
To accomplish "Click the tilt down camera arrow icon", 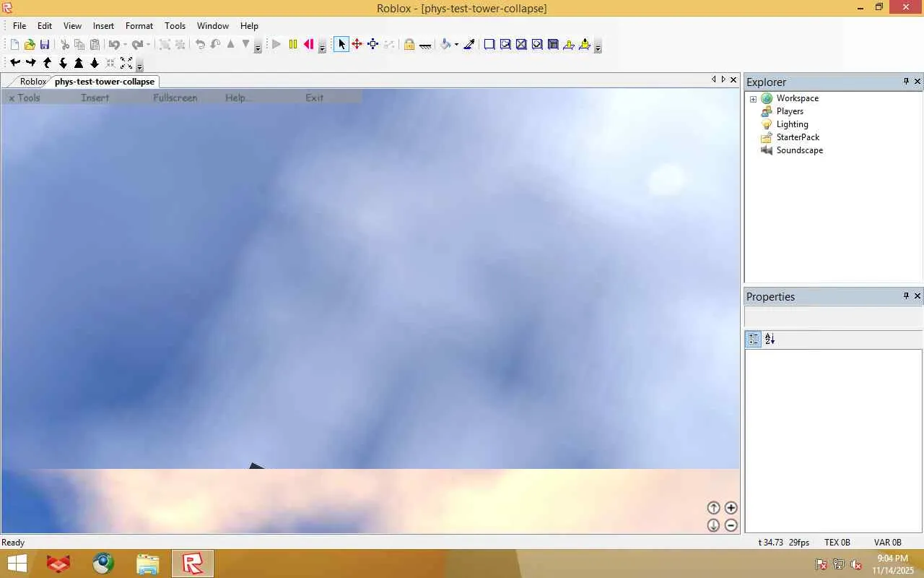I will click(x=63, y=64).
